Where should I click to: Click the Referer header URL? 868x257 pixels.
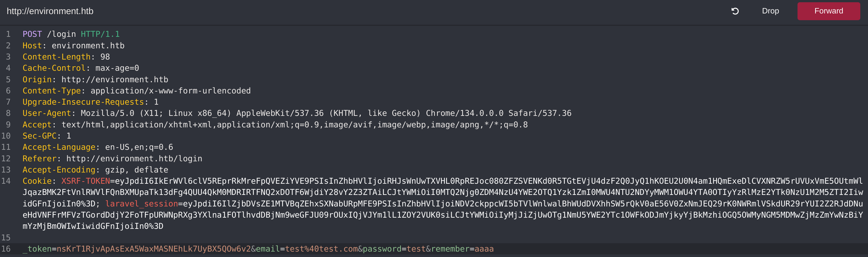point(134,159)
